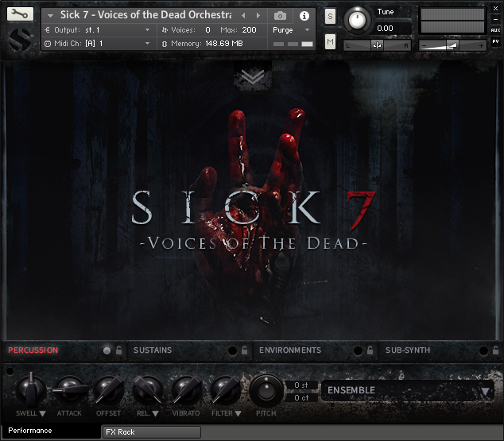This screenshot has width=504, height=441.
Task: Select the SUSTAINS layer tab
Action: tap(153, 350)
